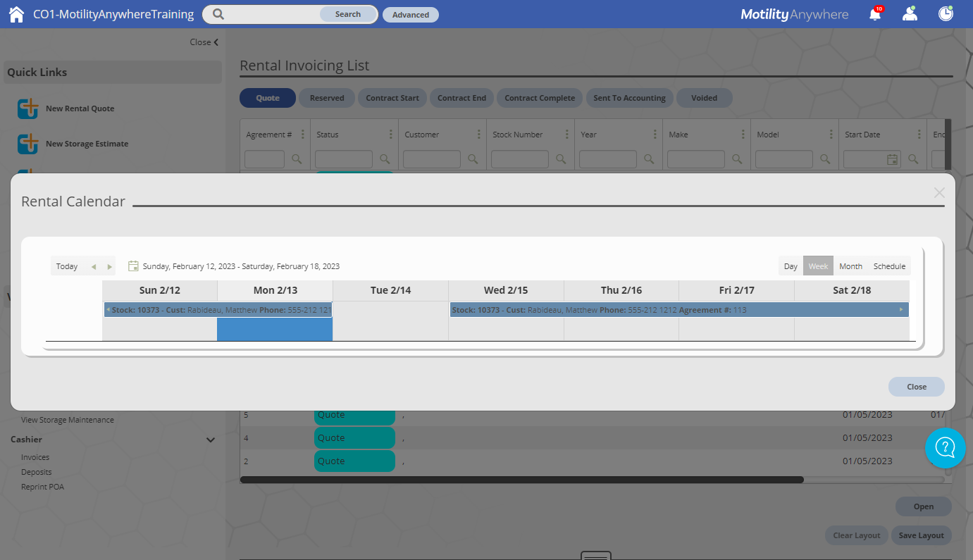The height and width of the screenshot is (560, 973).
Task: Select the Tue 2/14 day header
Action: pyautogui.click(x=390, y=290)
